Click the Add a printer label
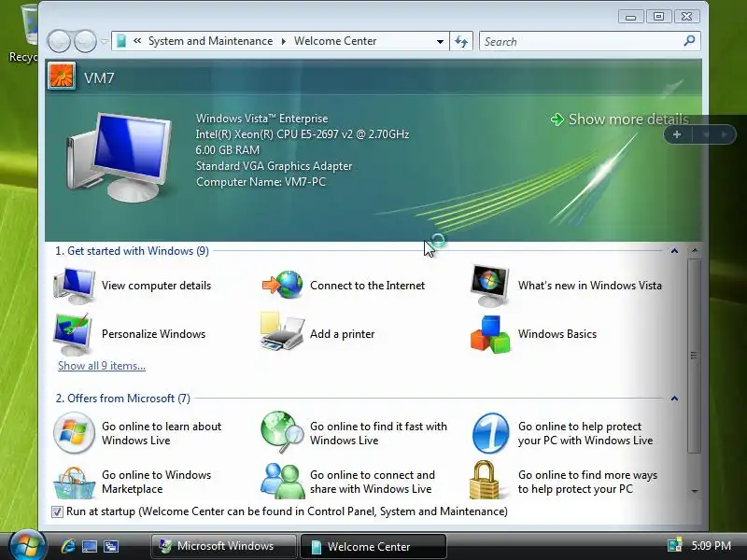Viewport: 747px width, 560px height. 342,334
